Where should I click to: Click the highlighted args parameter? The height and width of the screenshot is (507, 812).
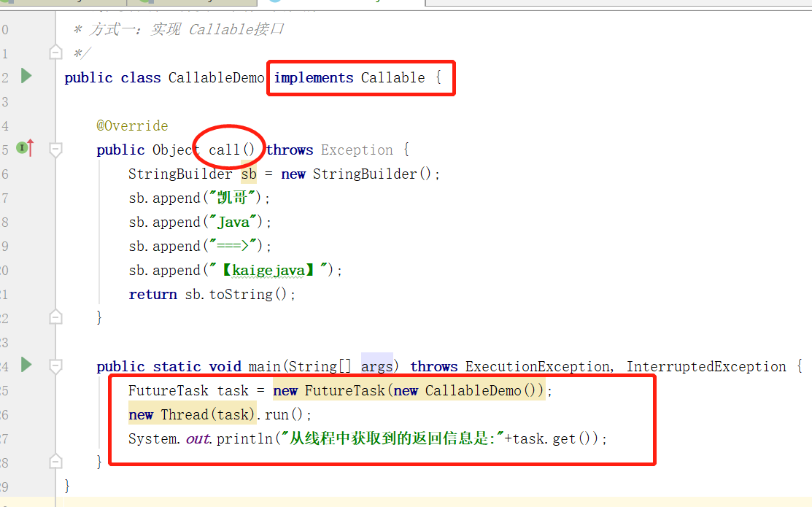point(376,367)
